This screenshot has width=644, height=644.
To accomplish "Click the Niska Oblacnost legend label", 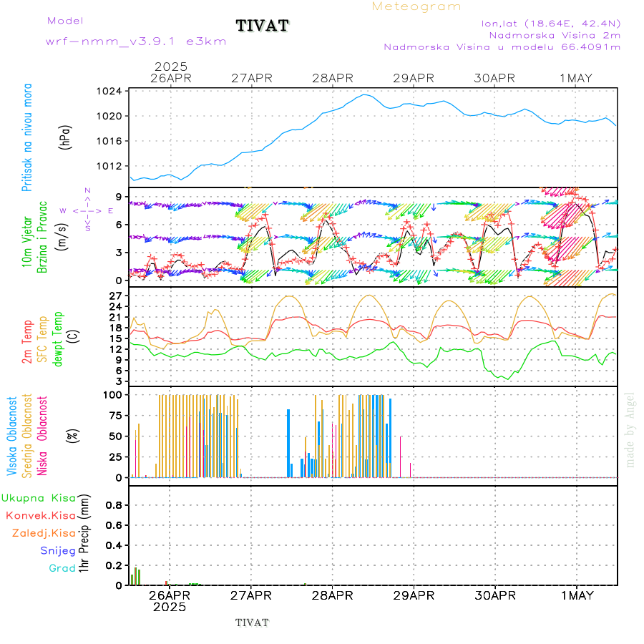I will tap(43, 436).
